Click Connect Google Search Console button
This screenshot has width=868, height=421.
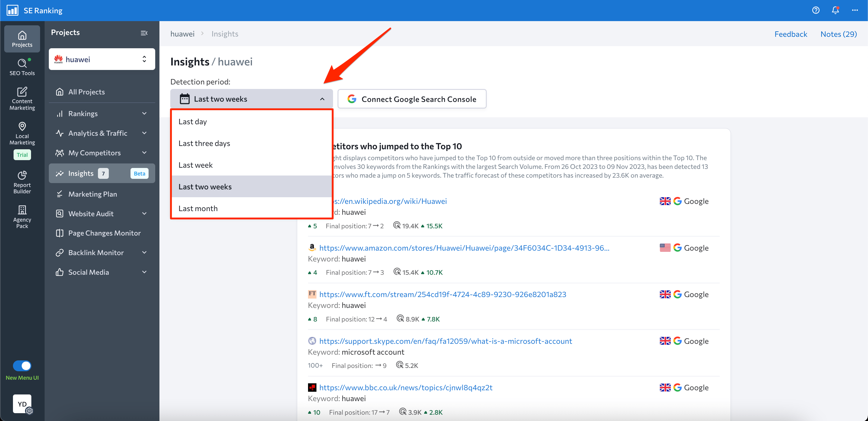(412, 99)
